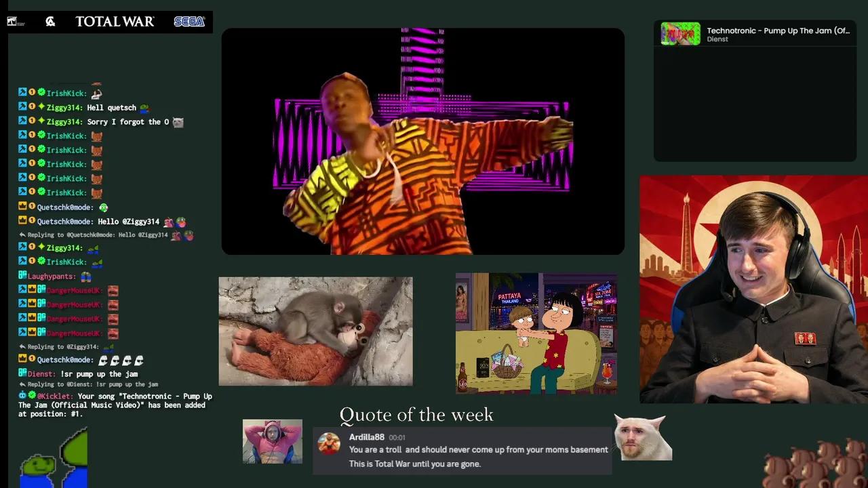The height and width of the screenshot is (488, 868).
Task: Click the requester name 'Dienst' under the song title
Action: [717, 39]
